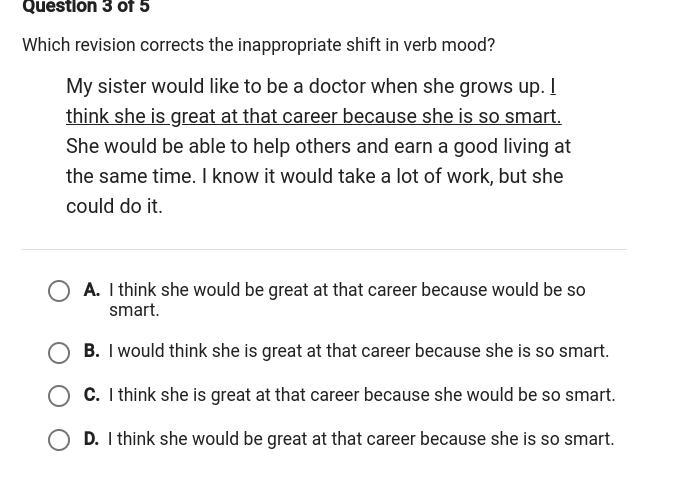Click the bold "A." option letter
Image resolution: width=681 pixels, height=479 pixels.
[92, 290]
